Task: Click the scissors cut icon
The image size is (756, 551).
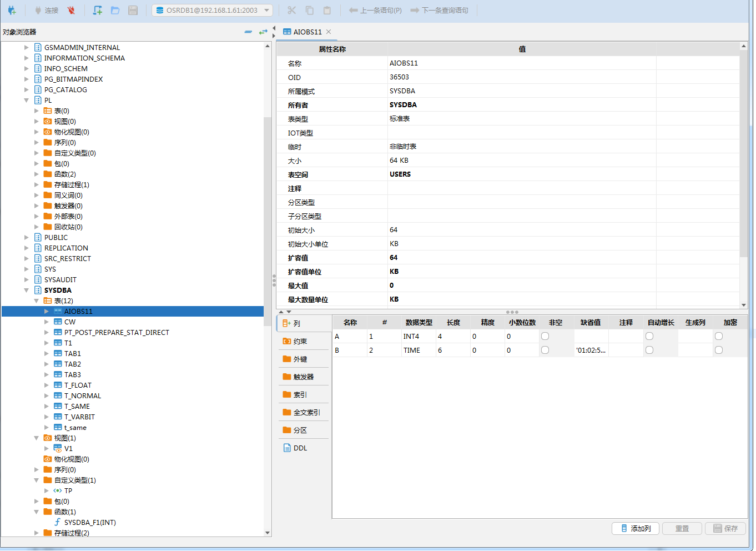Action: [292, 11]
